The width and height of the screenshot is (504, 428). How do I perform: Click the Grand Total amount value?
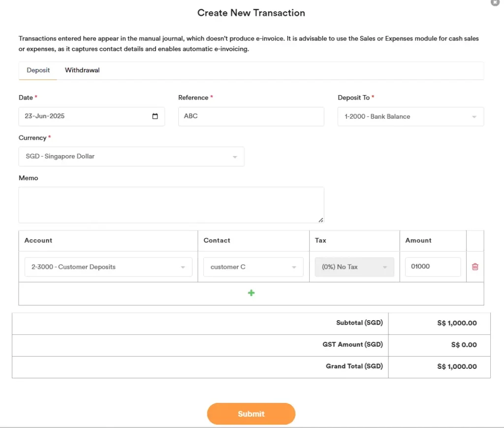pos(457,366)
